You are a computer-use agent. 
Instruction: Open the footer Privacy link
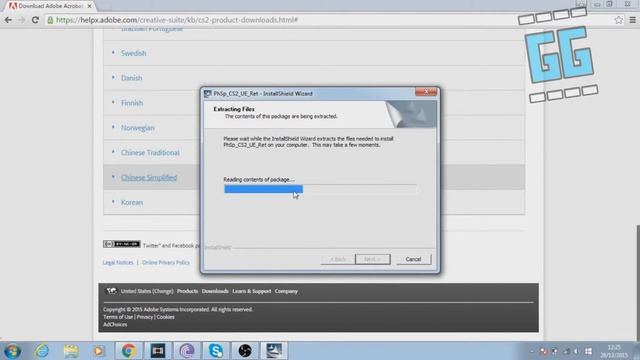144,317
